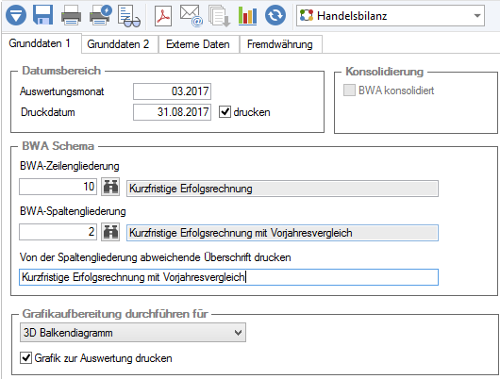
Task: Open the blue round dropdown menu icon
Action: click(x=16, y=15)
